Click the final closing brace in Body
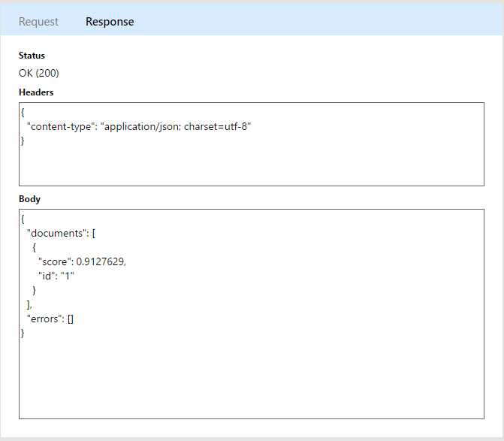504x441 pixels. (x=23, y=333)
